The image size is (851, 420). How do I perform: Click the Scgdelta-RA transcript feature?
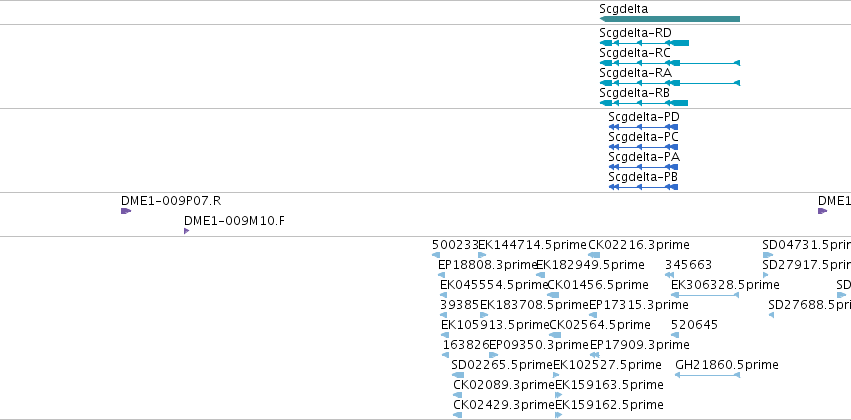click(670, 83)
